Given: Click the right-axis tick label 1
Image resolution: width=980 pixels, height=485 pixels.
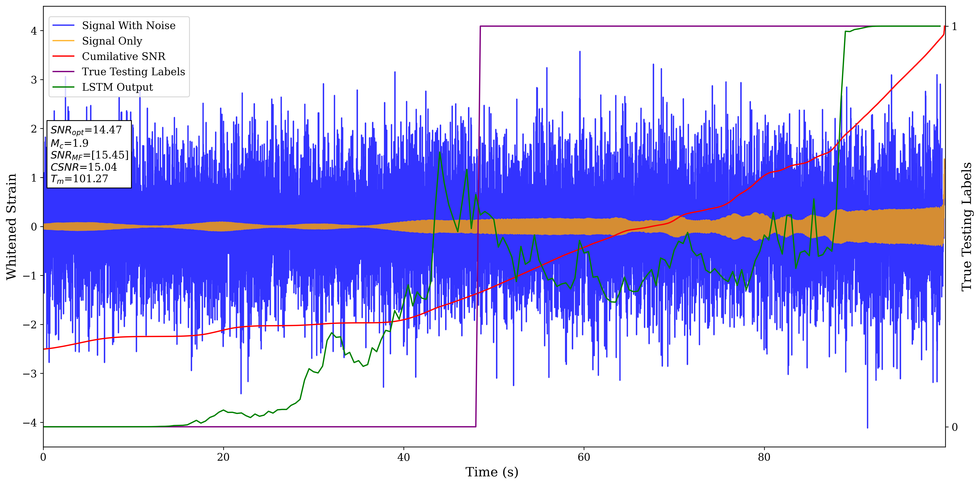Looking at the screenshot, I should pyautogui.click(x=954, y=27).
